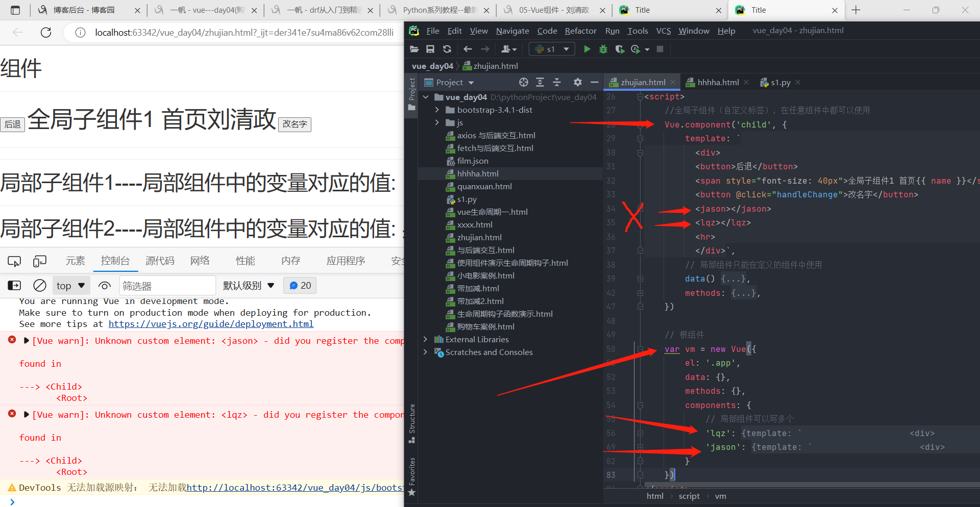Screen dimensions: 980x507
Task: Switch to the 05-Vue组件 browser tab
Action: coord(553,10)
